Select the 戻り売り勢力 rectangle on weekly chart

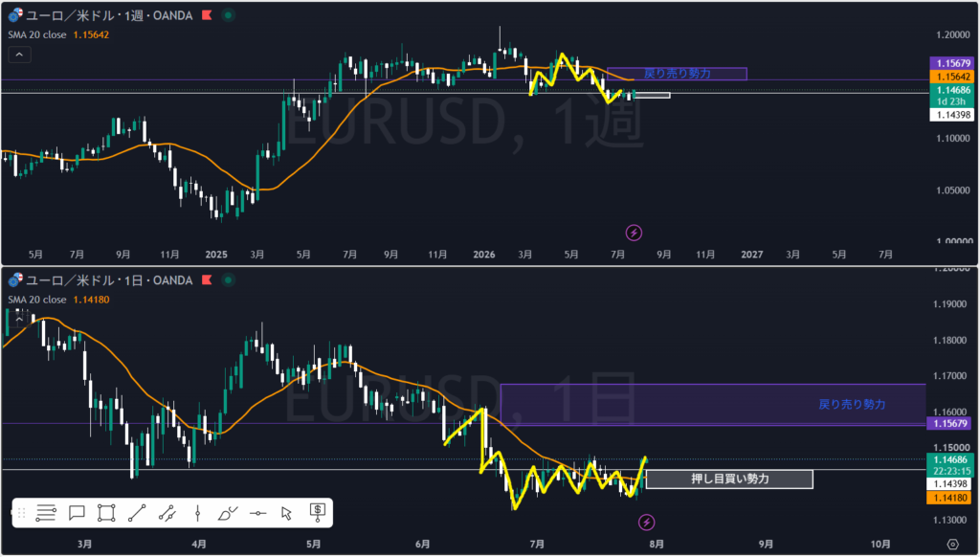click(677, 74)
